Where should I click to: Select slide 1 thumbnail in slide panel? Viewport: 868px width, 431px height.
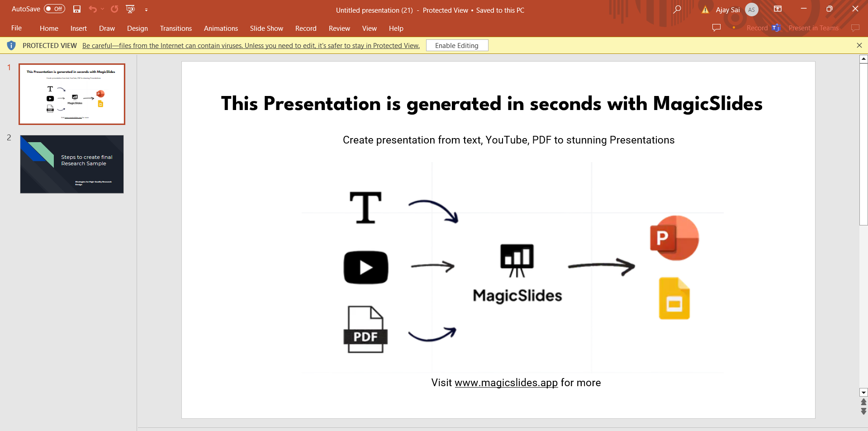(72, 94)
